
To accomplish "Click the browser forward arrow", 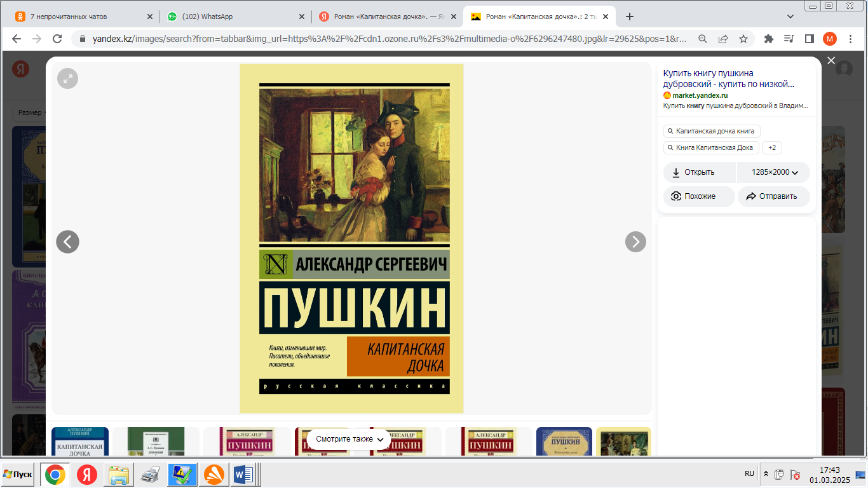I will pyautogui.click(x=37, y=39).
